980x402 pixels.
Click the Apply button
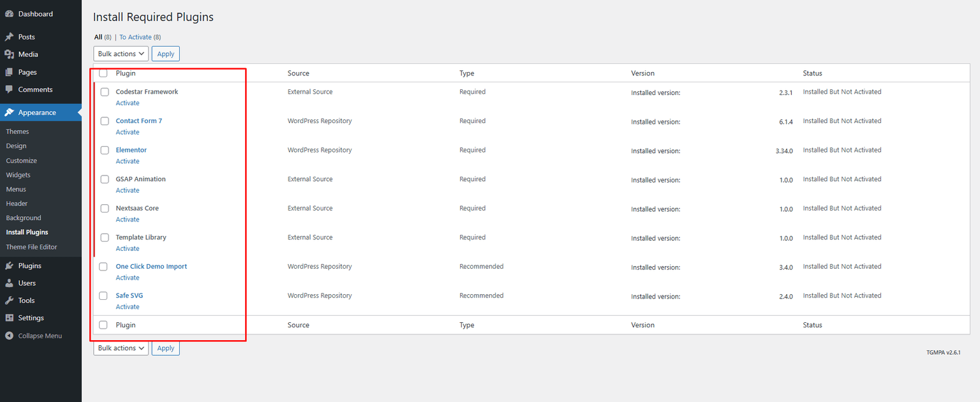[x=165, y=53]
